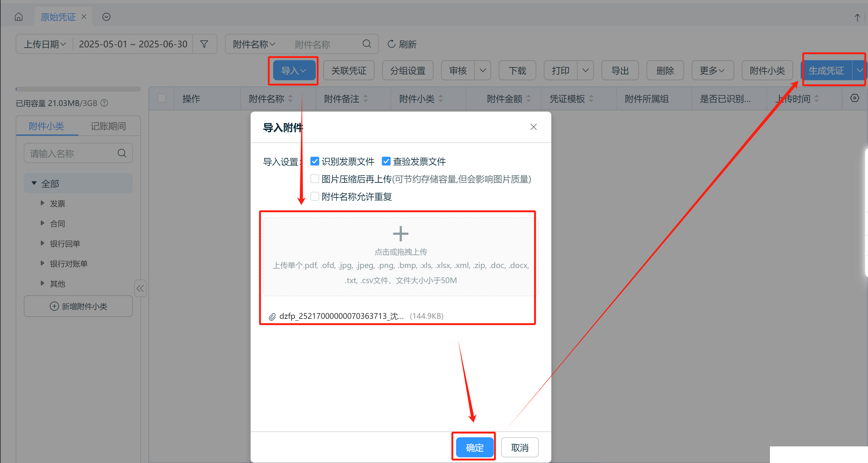
Task: Enable 附件名称允许重复 checkbox
Action: pos(314,197)
